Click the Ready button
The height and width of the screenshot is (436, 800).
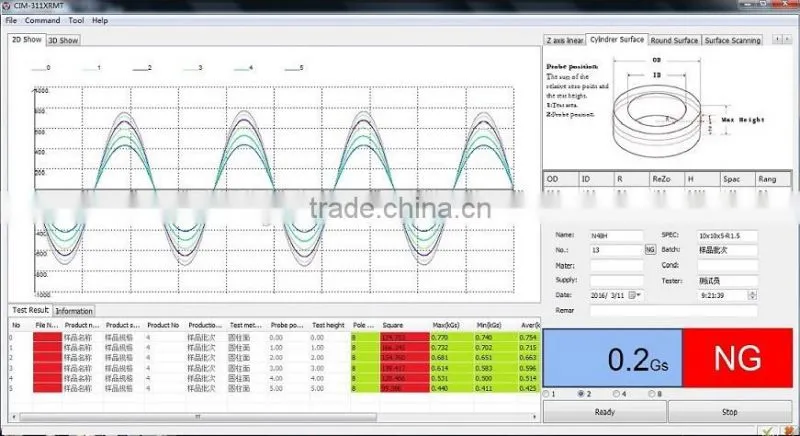click(x=605, y=412)
